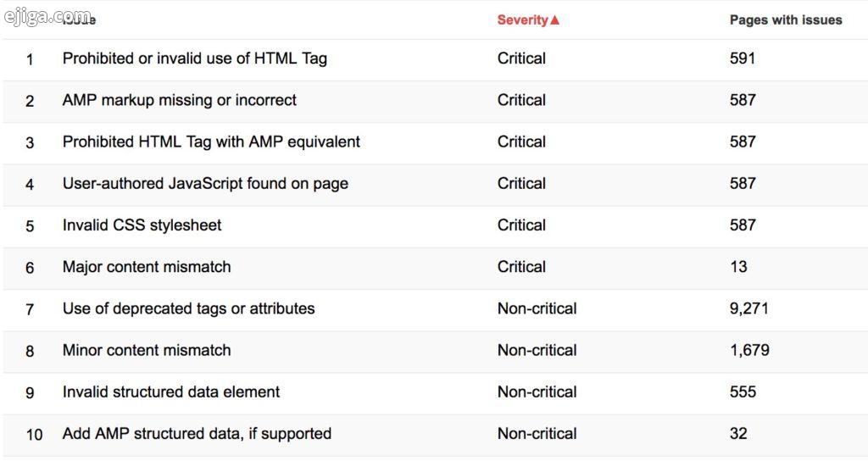
Task: Sort by Pages with issues header
Action: tap(786, 20)
